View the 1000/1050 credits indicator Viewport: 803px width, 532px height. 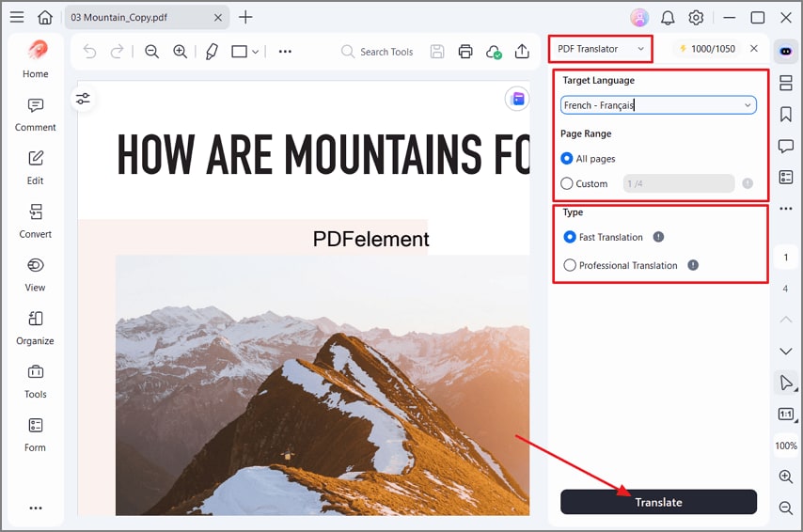point(707,49)
